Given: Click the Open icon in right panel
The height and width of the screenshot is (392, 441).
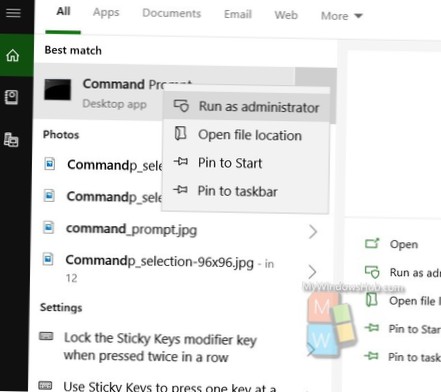Looking at the screenshot, I should click(372, 243).
